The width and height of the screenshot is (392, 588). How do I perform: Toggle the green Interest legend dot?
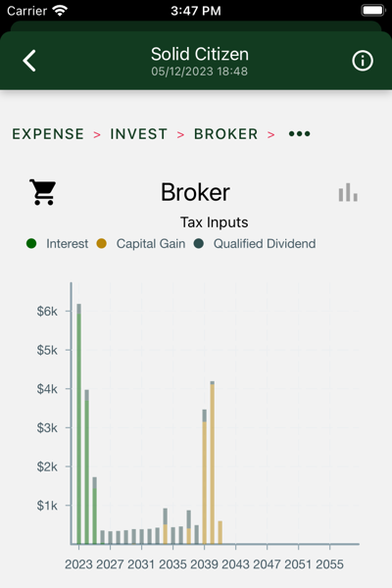(x=31, y=243)
